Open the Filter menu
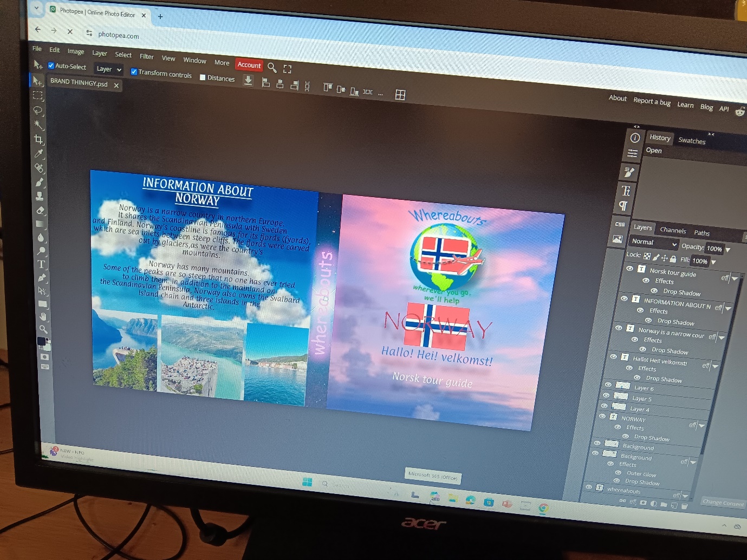 147,56
